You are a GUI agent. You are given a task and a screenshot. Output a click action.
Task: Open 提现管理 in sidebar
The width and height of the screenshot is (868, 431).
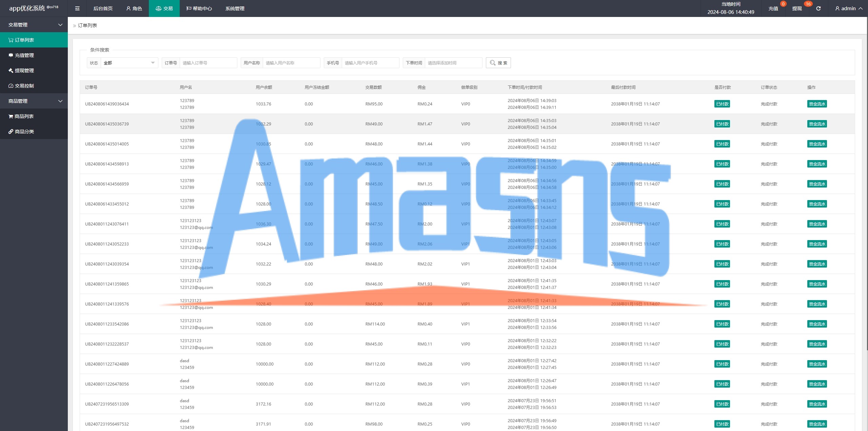pos(34,71)
